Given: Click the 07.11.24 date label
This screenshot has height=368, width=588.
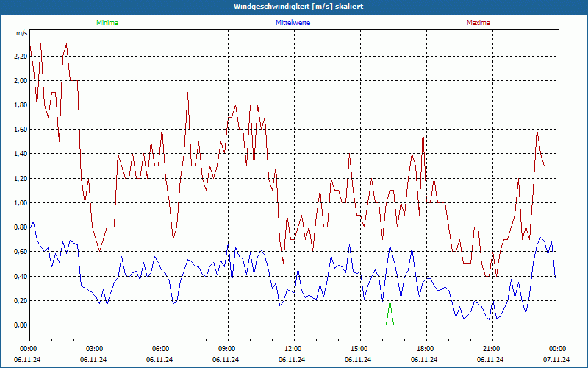Looking at the screenshot, I should click(x=556, y=360).
